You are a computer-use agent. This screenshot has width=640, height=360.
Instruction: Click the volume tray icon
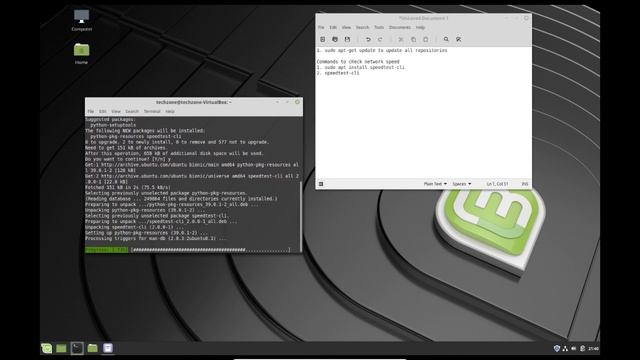pyautogui.click(x=573, y=349)
